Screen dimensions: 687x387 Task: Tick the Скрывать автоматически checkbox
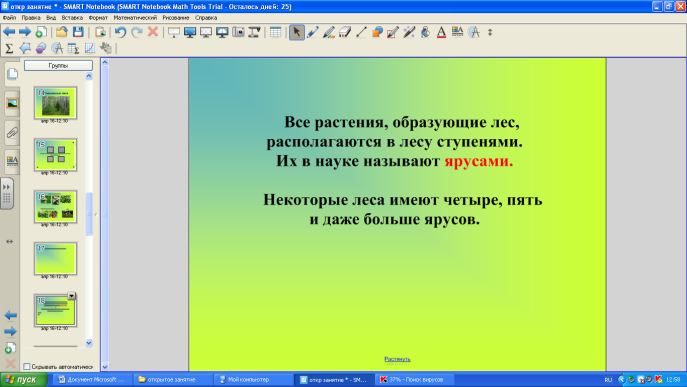27,366
